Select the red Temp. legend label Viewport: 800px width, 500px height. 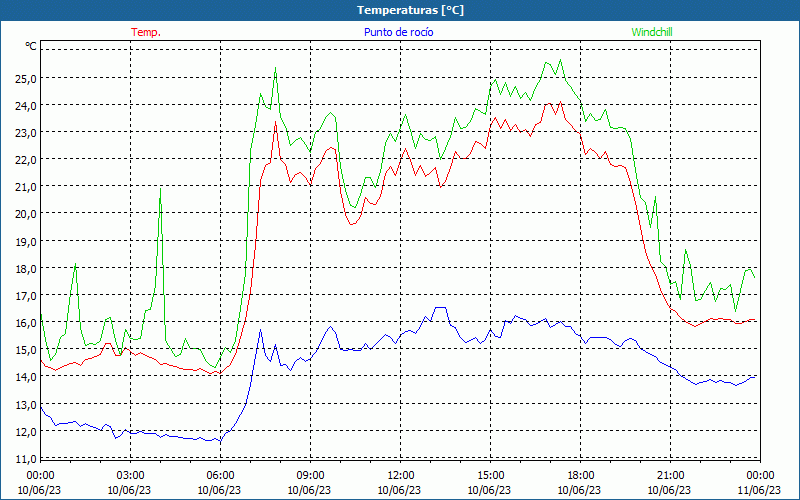click(146, 32)
